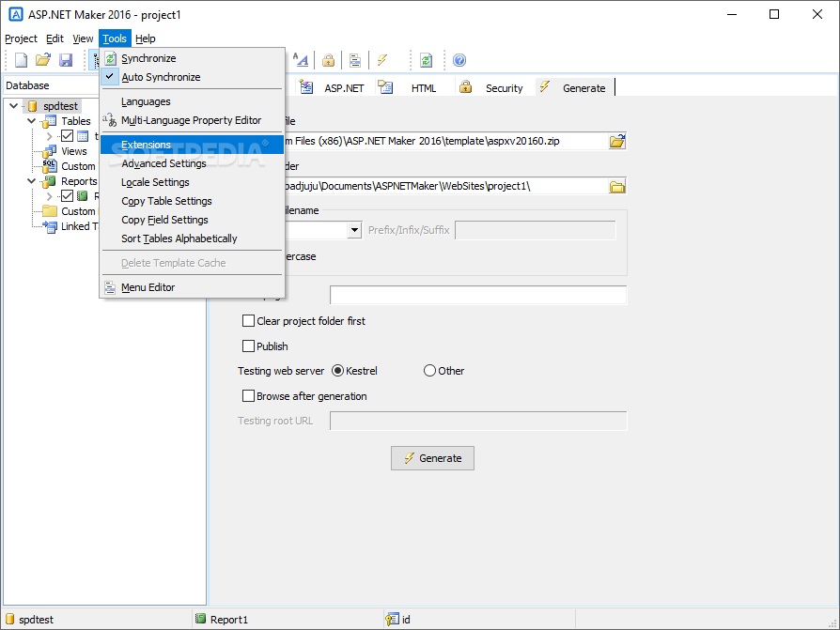This screenshot has height=630, width=840.
Task: Click the Reports node icon
Action: tap(50, 181)
